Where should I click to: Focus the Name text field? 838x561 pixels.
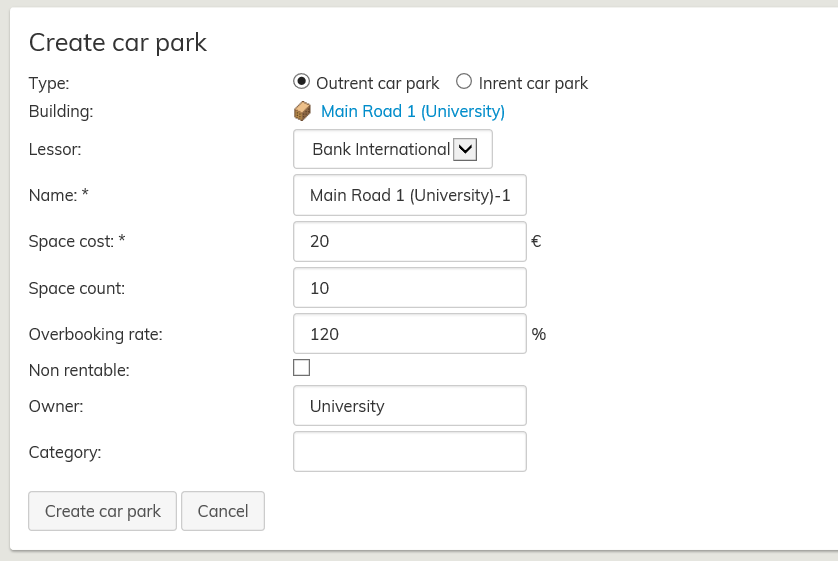[x=410, y=195]
